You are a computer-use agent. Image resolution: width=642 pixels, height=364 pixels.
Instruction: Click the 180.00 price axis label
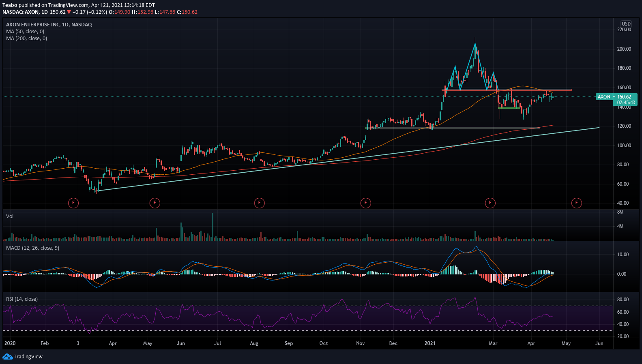point(624,68)
